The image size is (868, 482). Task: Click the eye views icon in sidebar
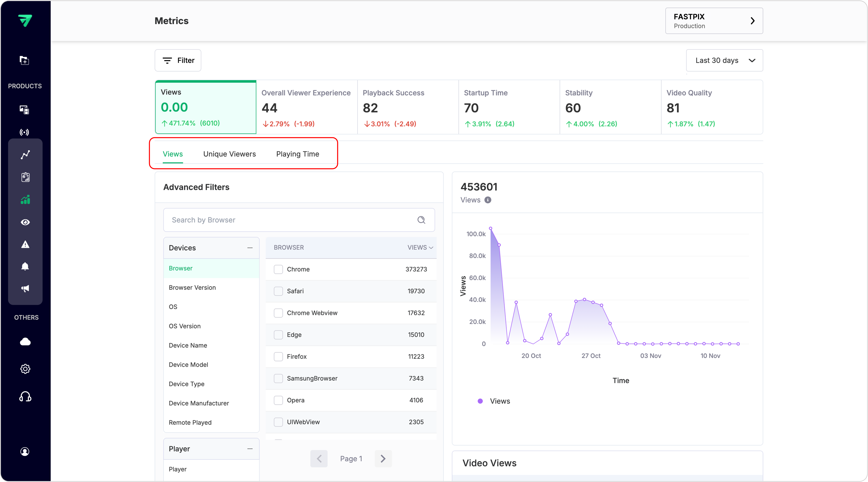tap(25, 222)
